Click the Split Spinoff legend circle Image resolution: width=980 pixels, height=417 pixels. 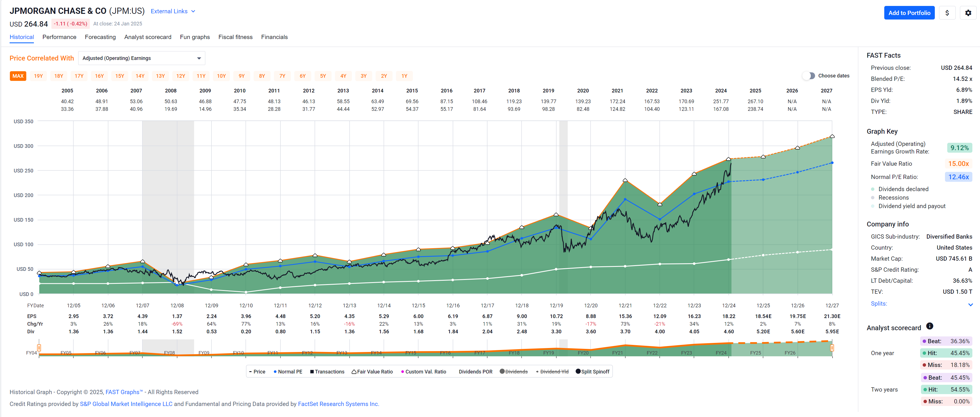(x=578, y=371)
